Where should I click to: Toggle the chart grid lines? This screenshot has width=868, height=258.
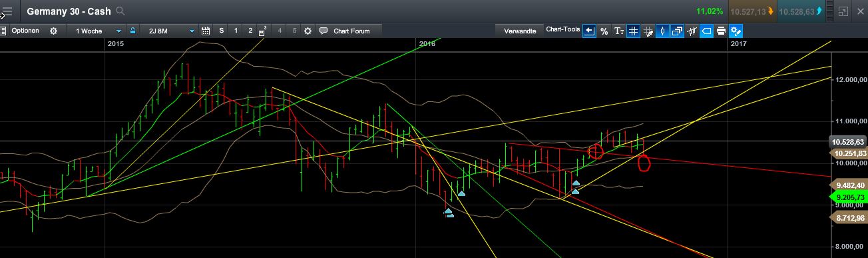tap(633, 31)
